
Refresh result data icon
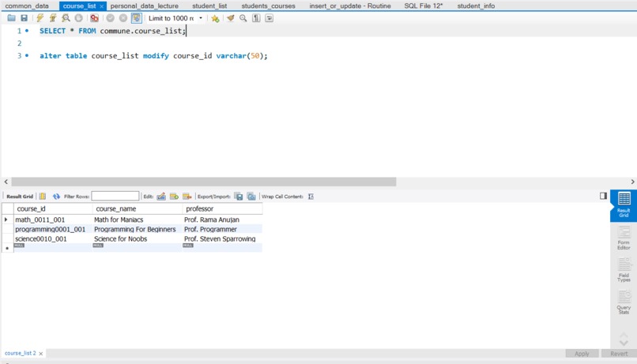56,197
